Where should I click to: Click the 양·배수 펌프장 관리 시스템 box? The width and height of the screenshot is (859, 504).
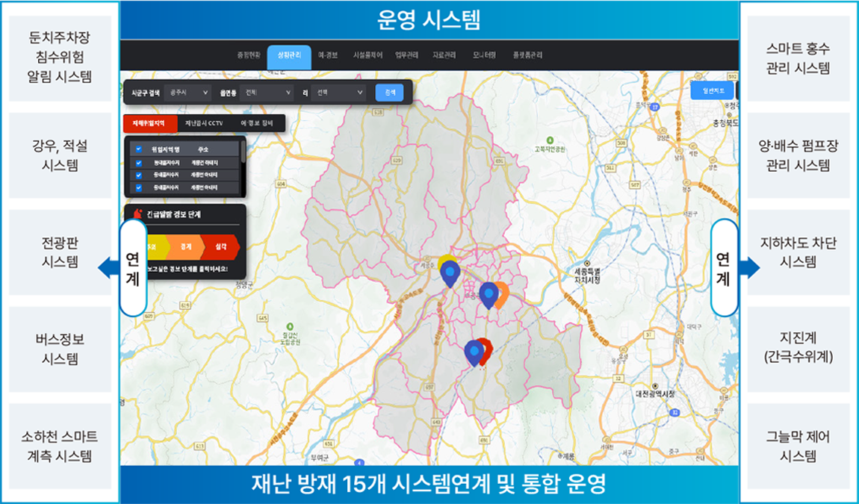coord(798,155)
